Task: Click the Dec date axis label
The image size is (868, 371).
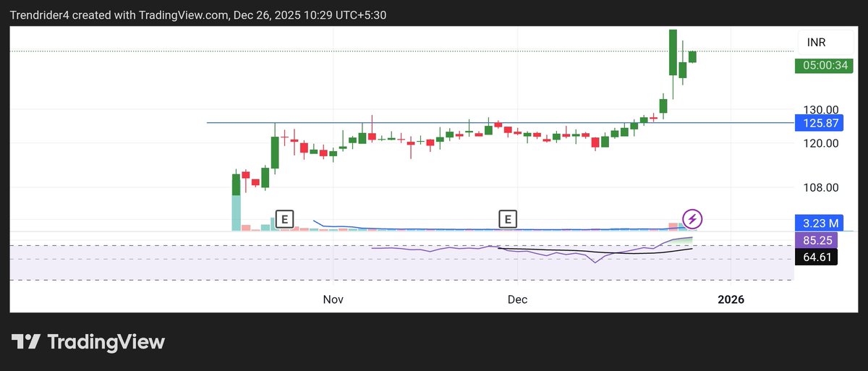Action: [517, 299]
